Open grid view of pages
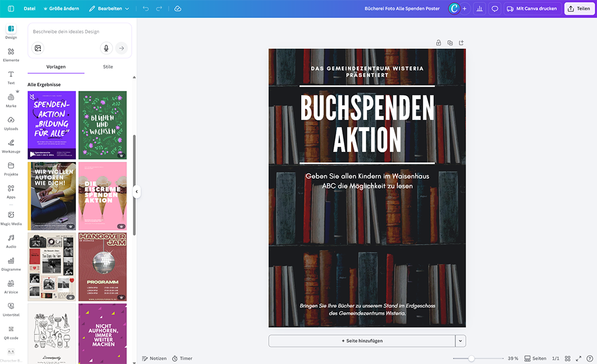The image size is (597, 364). coord(567,358)
